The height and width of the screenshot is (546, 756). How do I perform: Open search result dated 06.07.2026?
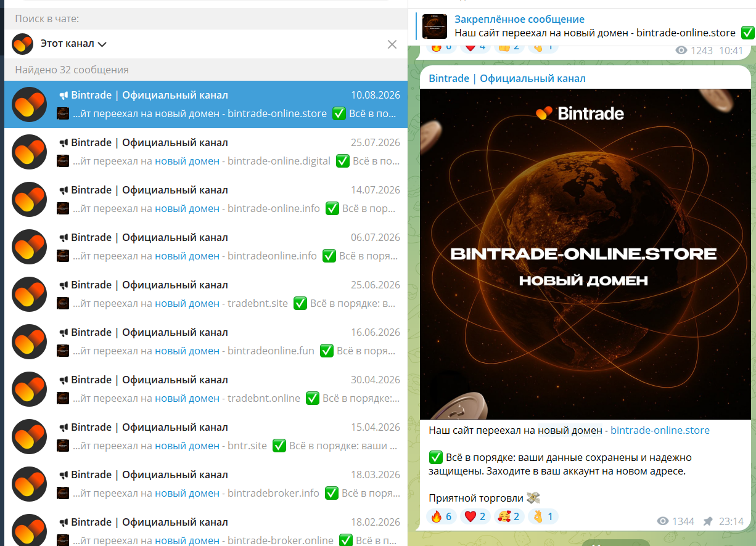pyautogui.click(x=205, y=247)
